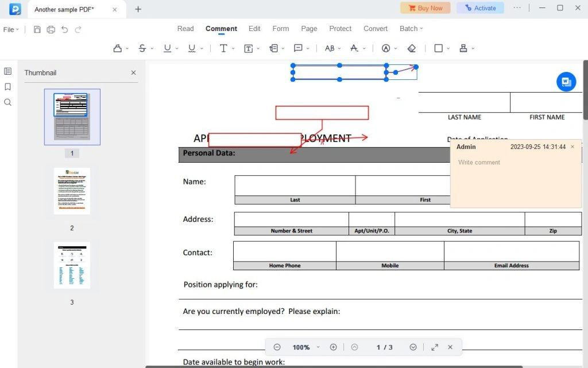Select the Note comment tool

298,48
